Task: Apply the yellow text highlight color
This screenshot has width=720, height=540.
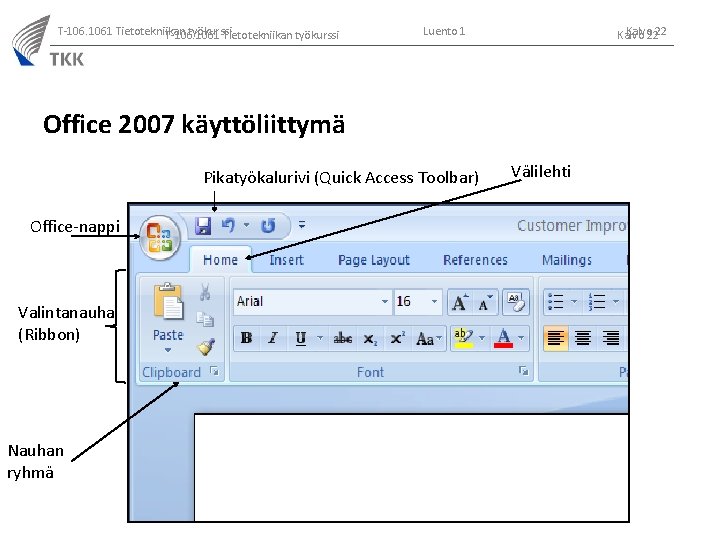Action: [x=464, y=338]
